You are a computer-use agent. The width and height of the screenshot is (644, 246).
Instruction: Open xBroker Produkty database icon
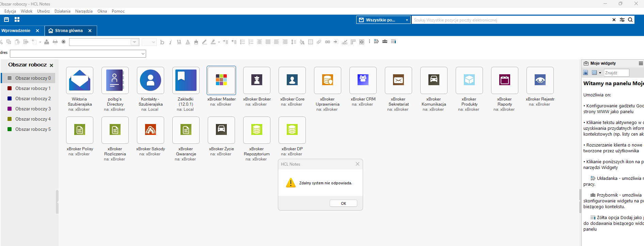click(x=469, y=80)
